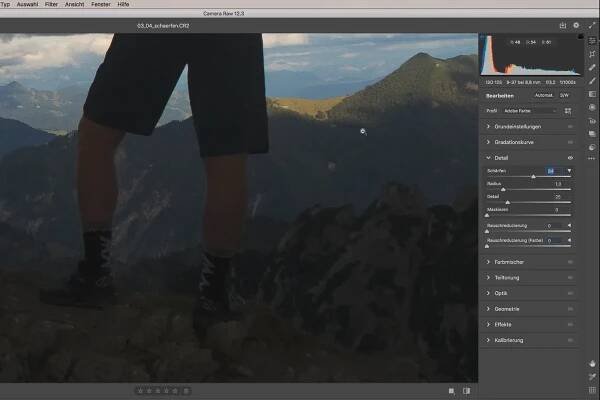Toggle full screen mode icon
The height and width of the screenshot is (400, 600).
[x=592, y=25]
